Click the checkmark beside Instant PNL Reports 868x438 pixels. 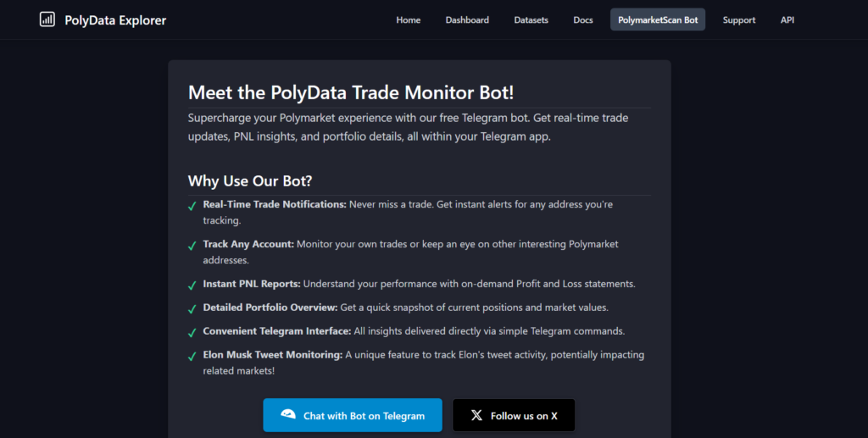[192, 286]
